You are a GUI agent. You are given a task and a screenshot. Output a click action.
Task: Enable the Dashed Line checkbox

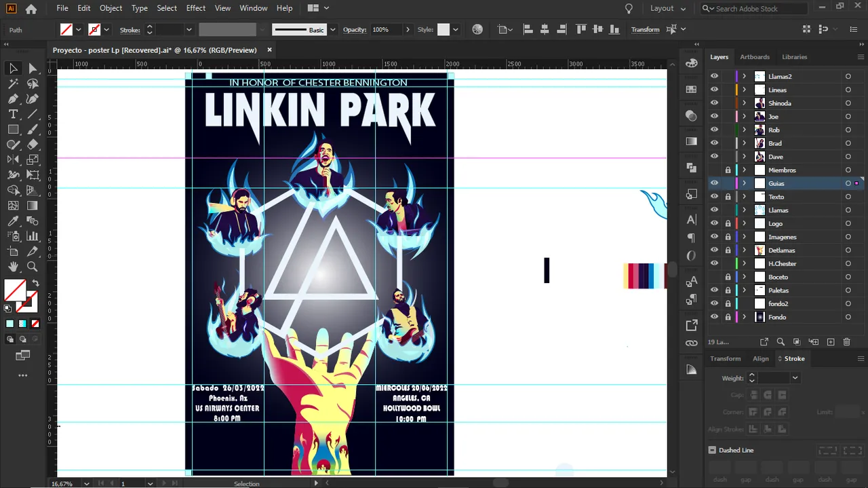pos(712,450)
